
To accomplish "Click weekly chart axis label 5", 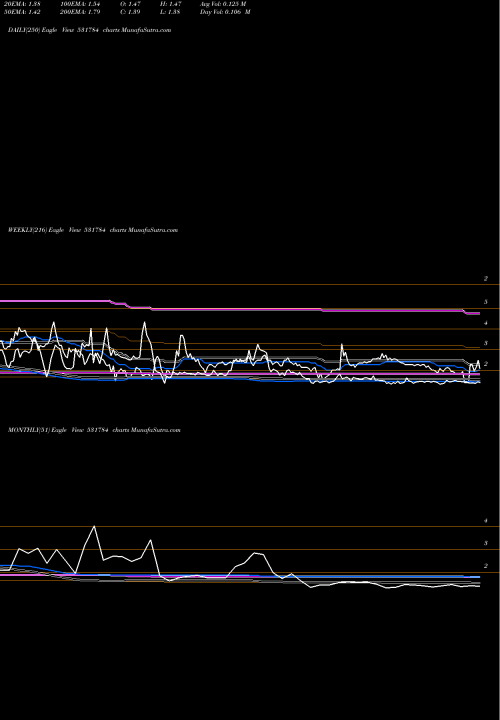I will [485, 302].
